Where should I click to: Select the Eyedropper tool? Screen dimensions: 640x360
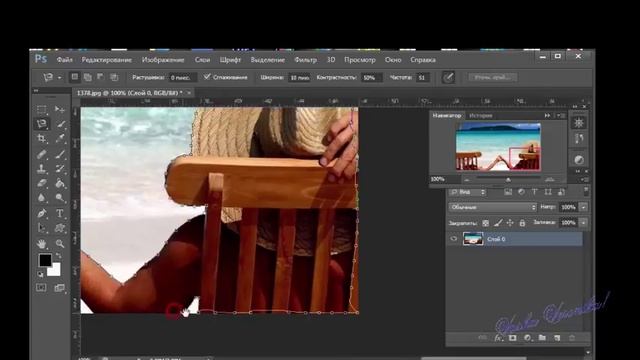[60, 138]
